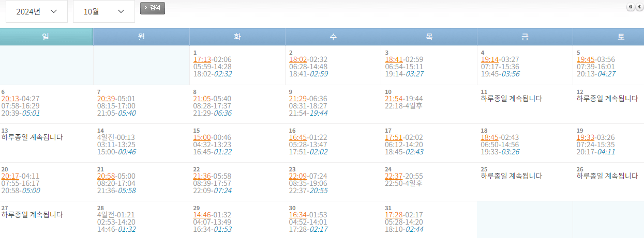Click '20:17-04:11' on October 19
The height and width of the screenshot is (238, 644).
(x=596, y=152)
